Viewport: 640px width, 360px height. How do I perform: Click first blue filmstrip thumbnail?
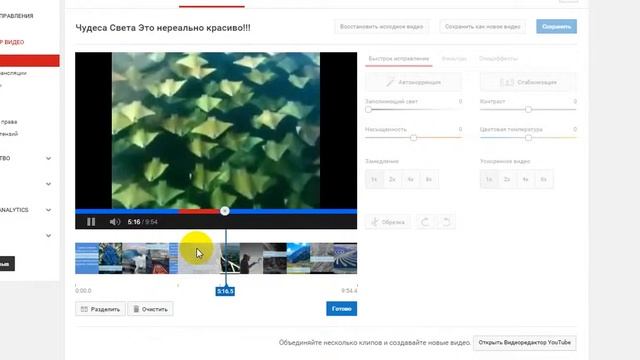[87, 258]
